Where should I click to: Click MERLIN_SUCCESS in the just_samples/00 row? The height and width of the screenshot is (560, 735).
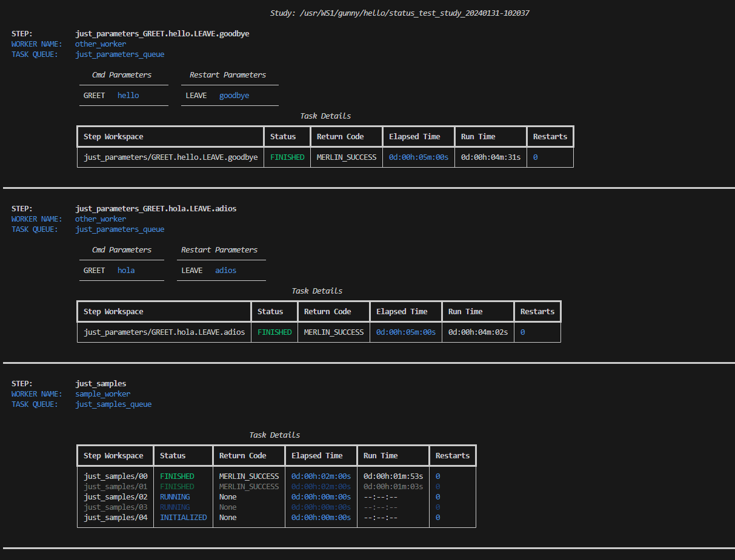click(x=249, y=476)
